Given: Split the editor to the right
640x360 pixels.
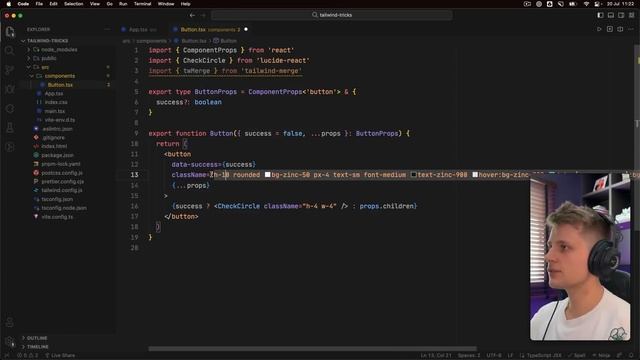Looking at the screenshot, I should 620,29.
